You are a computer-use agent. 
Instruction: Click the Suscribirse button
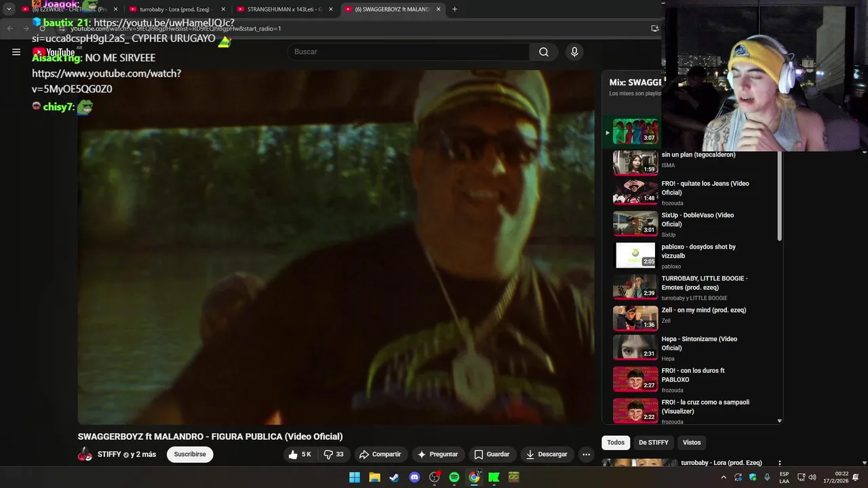pyautogui.click(x=190, y=454)
